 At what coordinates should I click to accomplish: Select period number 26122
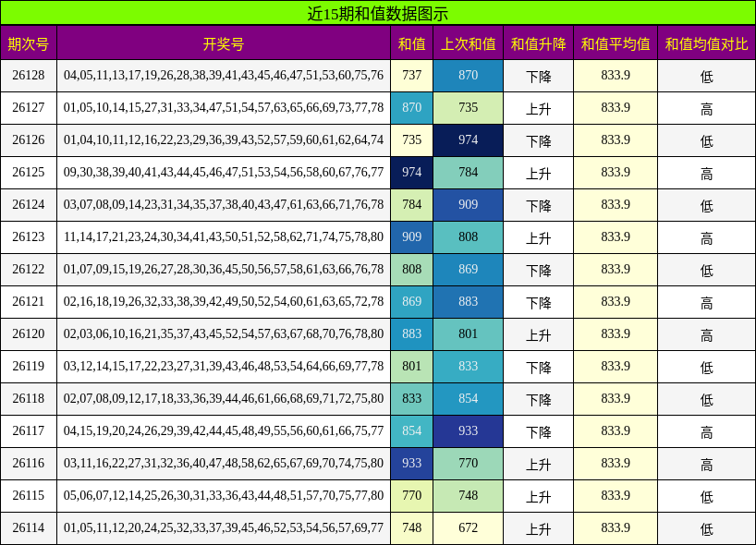[29, 269]
